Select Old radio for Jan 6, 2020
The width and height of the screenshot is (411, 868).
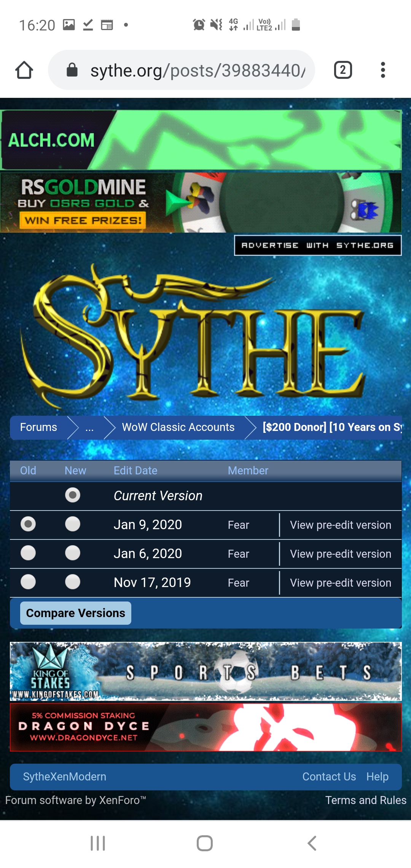tap(28, 553)
